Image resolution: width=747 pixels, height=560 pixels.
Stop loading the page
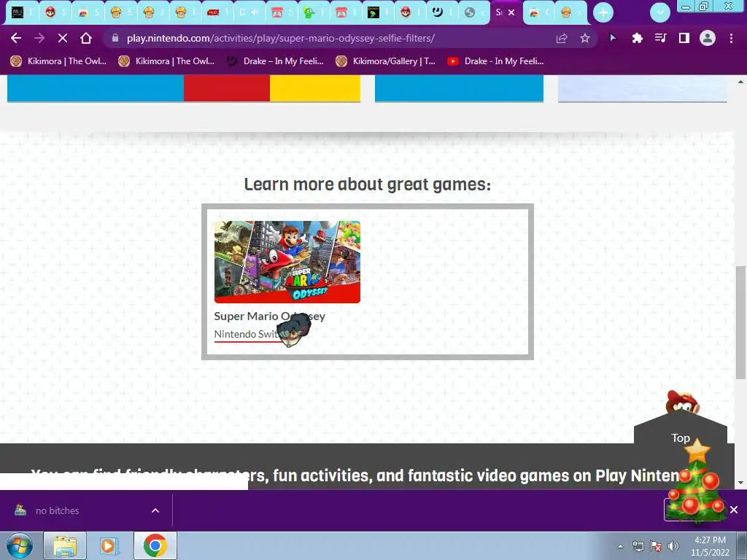point(63,38)
